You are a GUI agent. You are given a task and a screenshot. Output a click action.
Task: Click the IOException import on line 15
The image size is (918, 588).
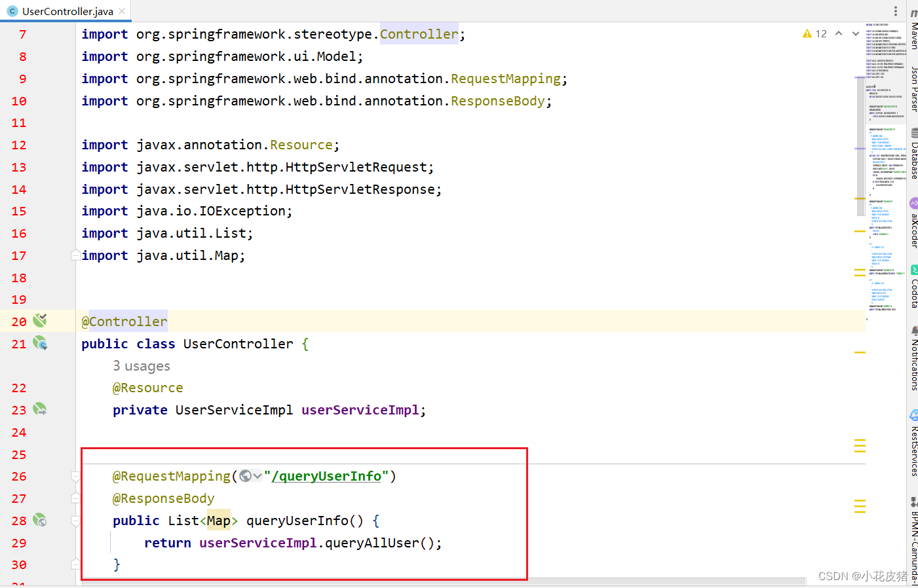point(242,211)
